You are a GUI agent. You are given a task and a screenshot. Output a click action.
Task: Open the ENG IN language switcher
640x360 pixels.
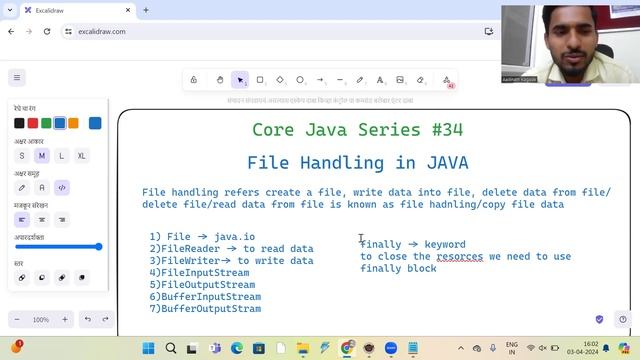(x=511, y=348)
